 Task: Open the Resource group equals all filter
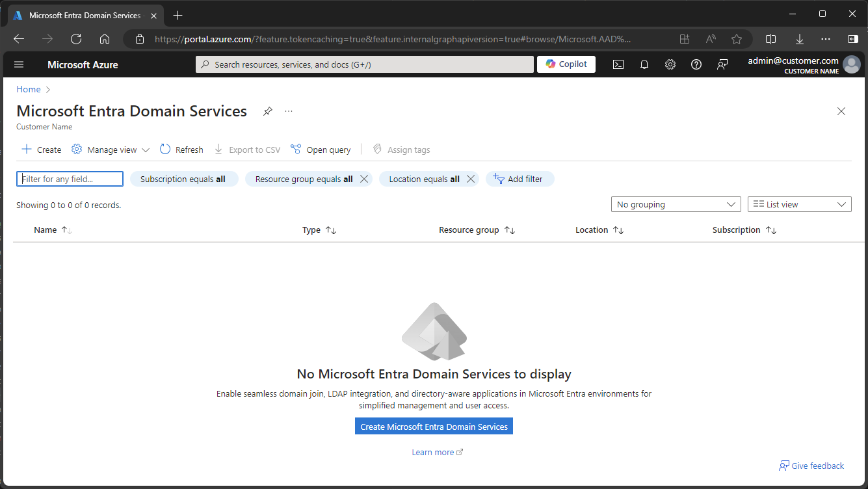304,179
